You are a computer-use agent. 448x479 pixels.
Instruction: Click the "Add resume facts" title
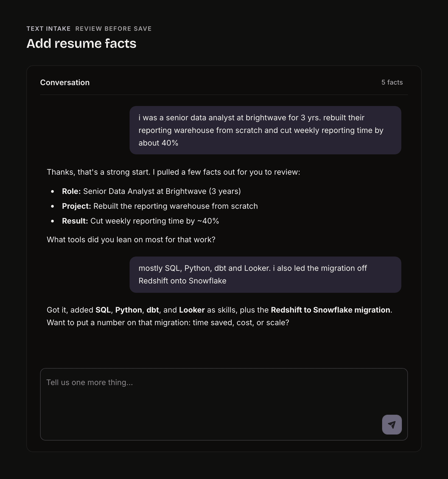(81, 43)
